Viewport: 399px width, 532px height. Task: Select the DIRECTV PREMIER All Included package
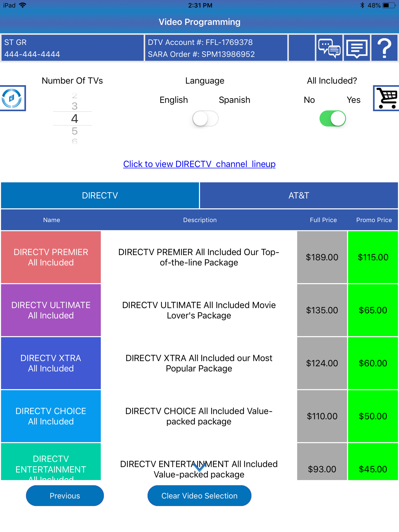51,257
